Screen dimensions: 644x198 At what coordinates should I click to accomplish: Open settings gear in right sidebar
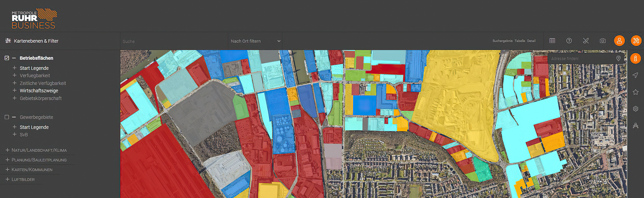(635, 109)
